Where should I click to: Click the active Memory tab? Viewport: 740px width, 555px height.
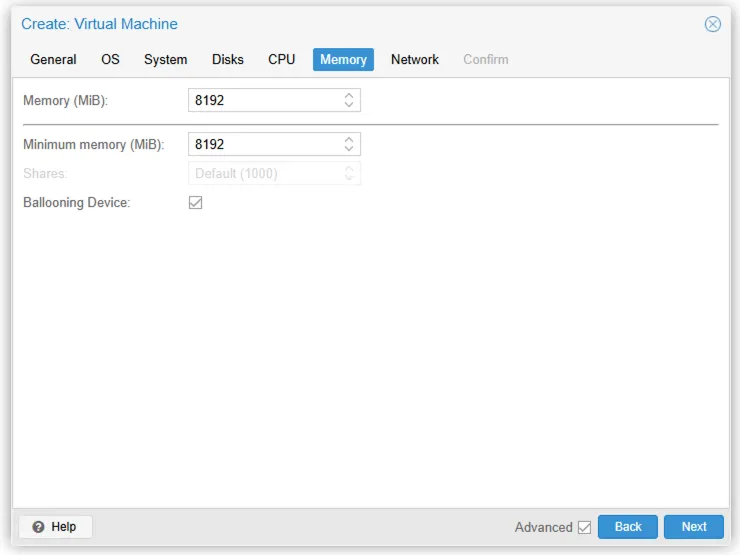click(x=344, y=59)
